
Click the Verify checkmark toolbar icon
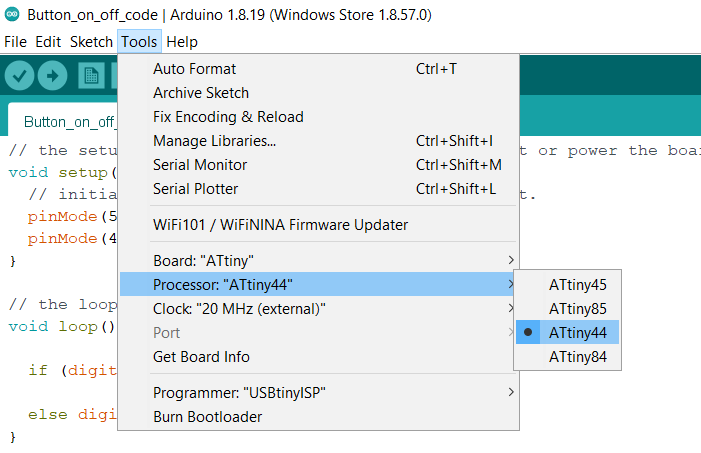(19, 76)
